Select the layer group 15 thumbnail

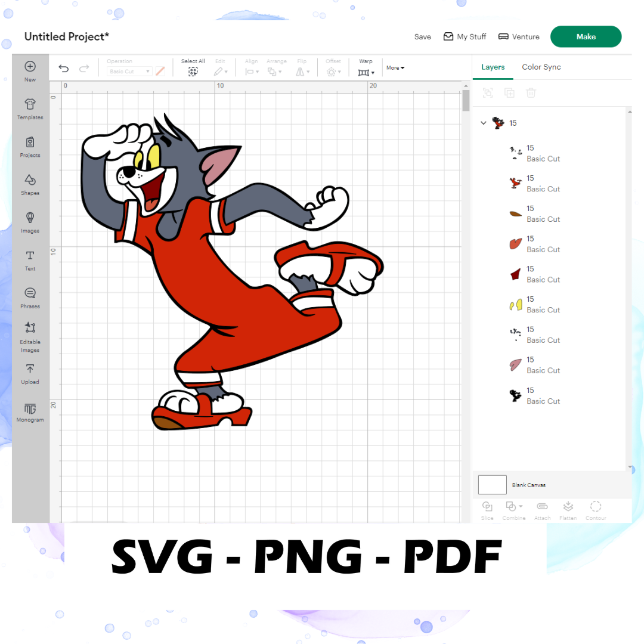tap(498, 123)
